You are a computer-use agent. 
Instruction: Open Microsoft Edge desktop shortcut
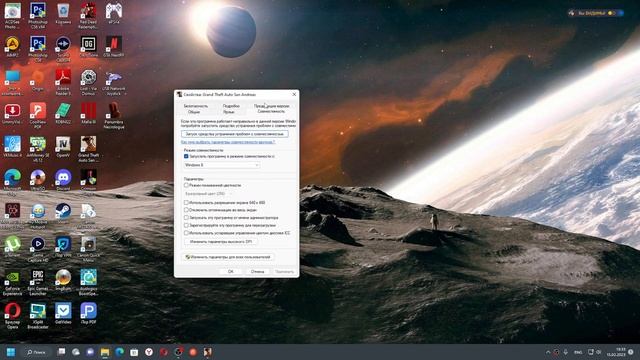12,182
